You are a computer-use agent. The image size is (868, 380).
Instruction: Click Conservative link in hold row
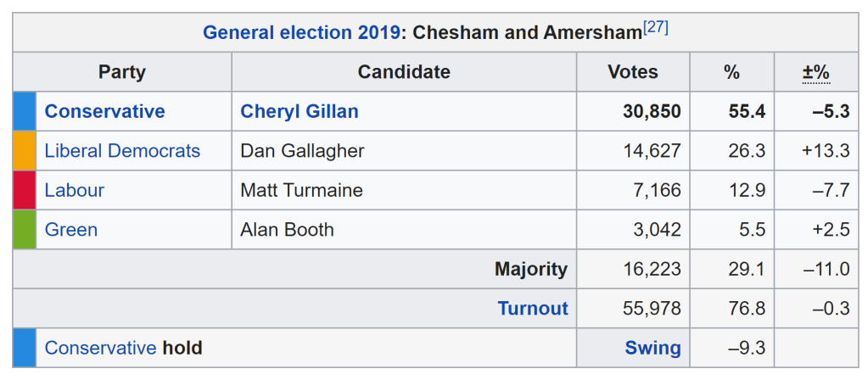(100, 348)
